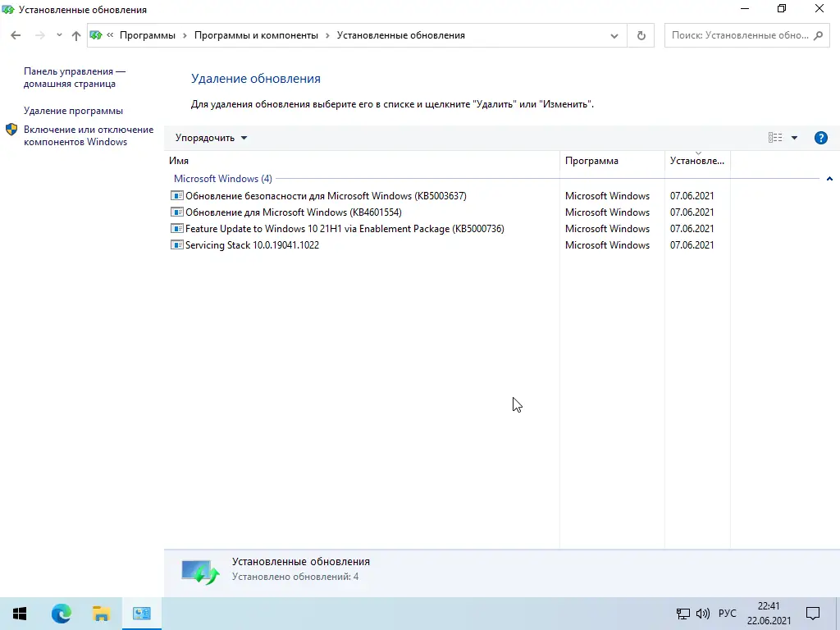The height and width of the screenshot is (630, 840).
Task: Open Help via the question mark icon
Action: pyautogui.click(x=821, y=137)
